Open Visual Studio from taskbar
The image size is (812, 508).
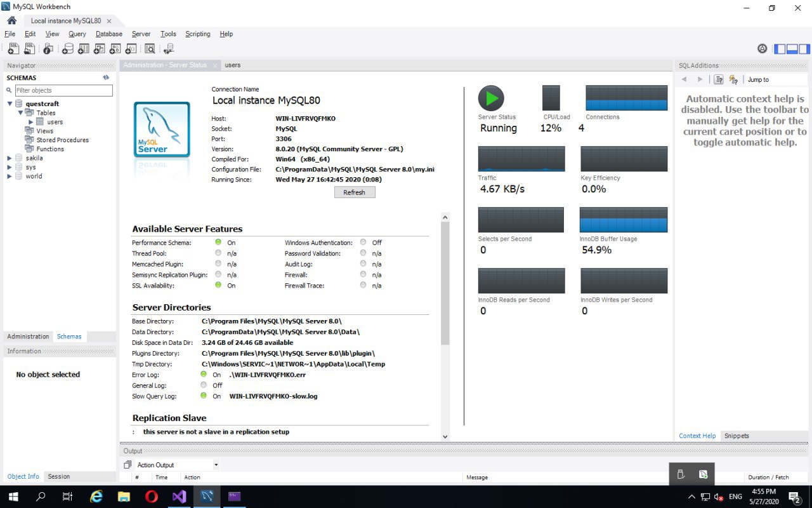(x=179, y=496)
